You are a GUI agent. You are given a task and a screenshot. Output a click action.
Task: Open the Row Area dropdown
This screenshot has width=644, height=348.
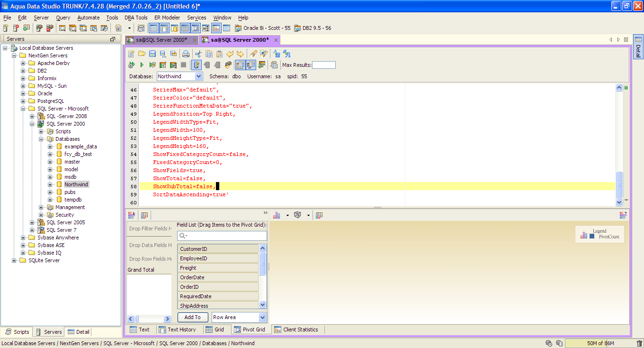(263, 317)
